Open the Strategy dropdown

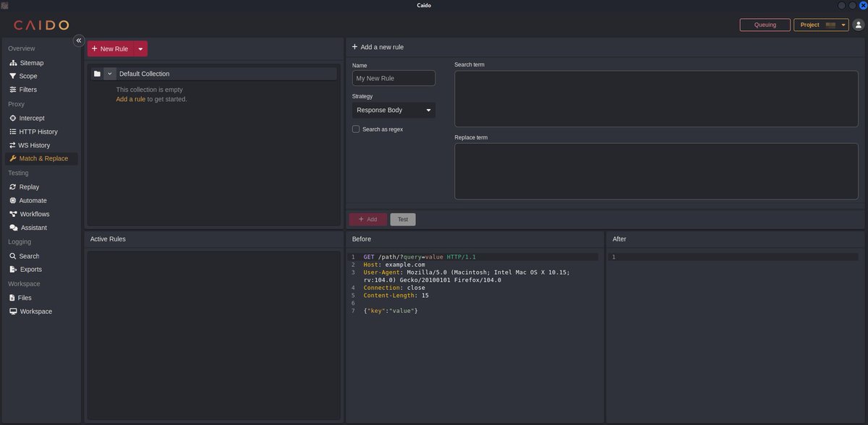tap(393, 110)
